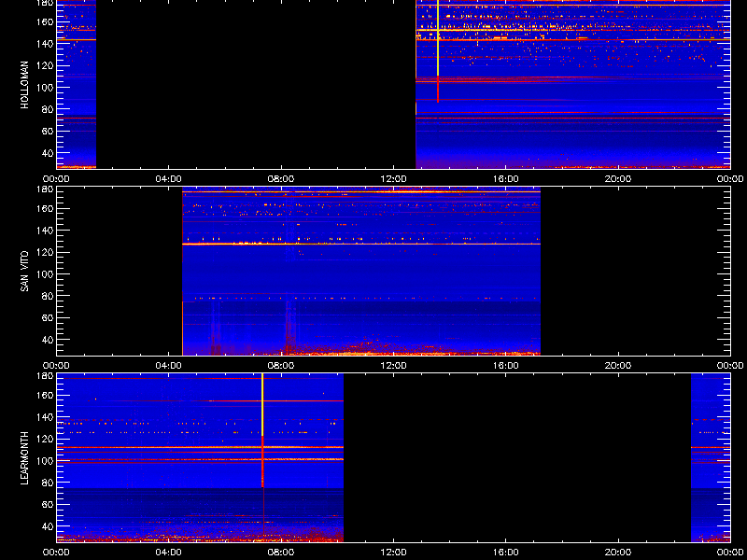Image resolution: width=747 pixels, height=560 pixels.
Task: Click the 60 frequency label on Holloman axis
Action: tap(46, 131)
